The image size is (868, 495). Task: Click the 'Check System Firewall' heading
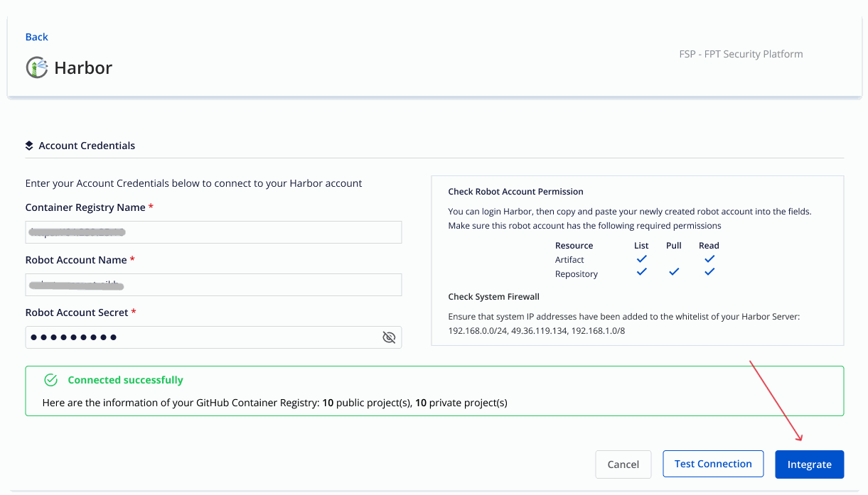click(493, 297)
